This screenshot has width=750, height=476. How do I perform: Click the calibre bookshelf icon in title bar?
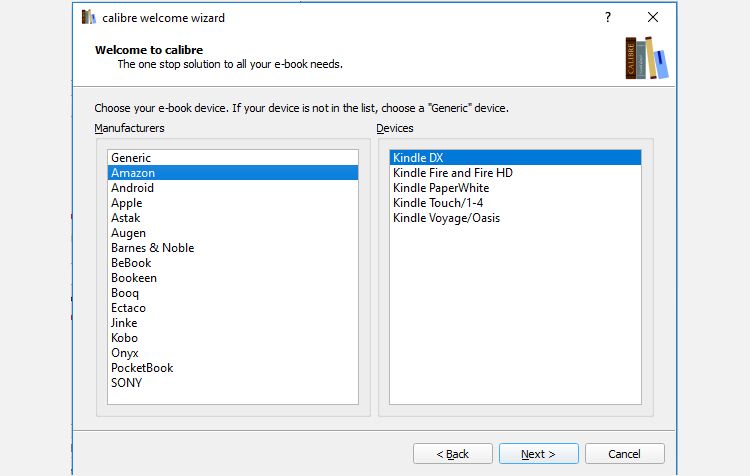88,17
